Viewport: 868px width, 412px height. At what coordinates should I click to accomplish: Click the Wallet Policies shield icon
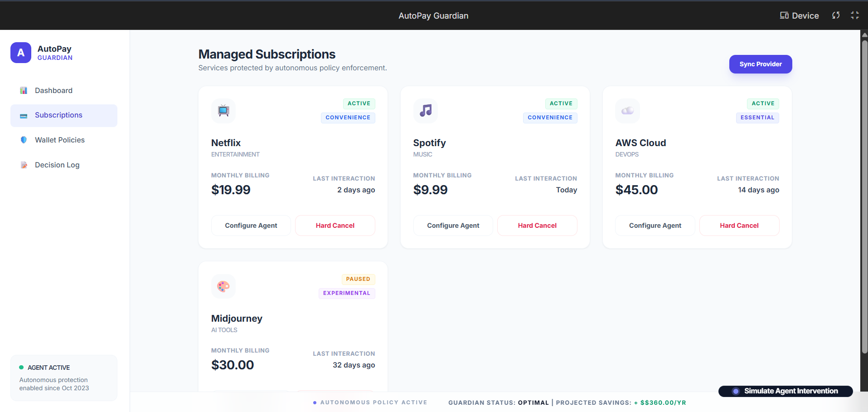24,140
